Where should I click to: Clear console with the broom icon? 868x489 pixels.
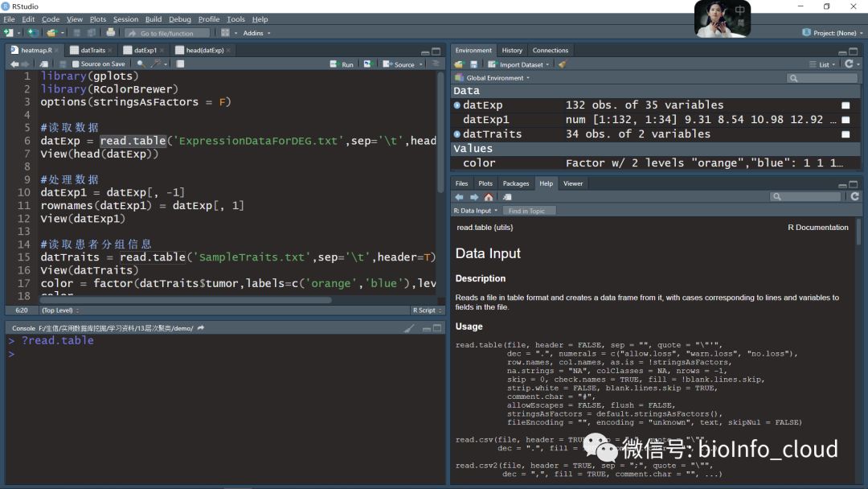click(409, 328)
